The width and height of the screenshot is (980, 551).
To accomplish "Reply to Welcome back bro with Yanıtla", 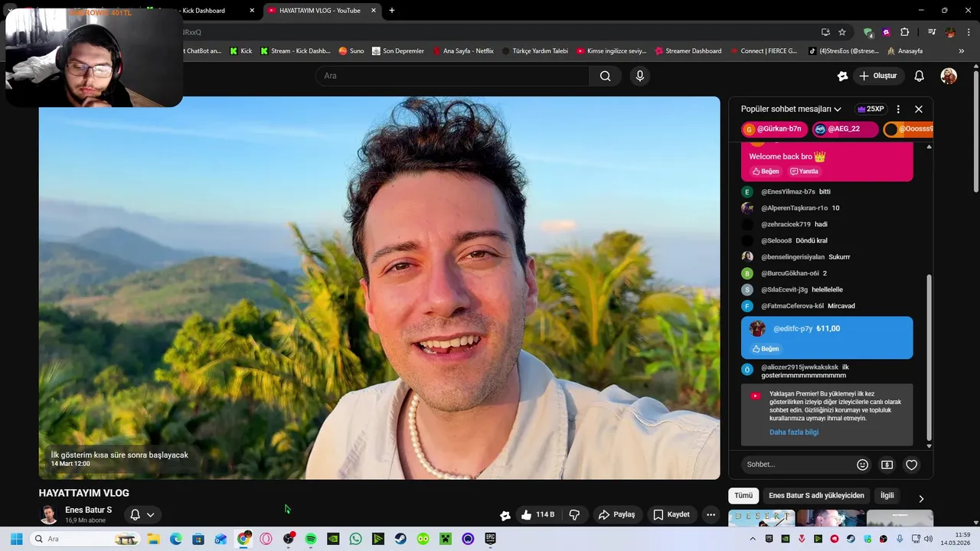I will click(804, 171).
